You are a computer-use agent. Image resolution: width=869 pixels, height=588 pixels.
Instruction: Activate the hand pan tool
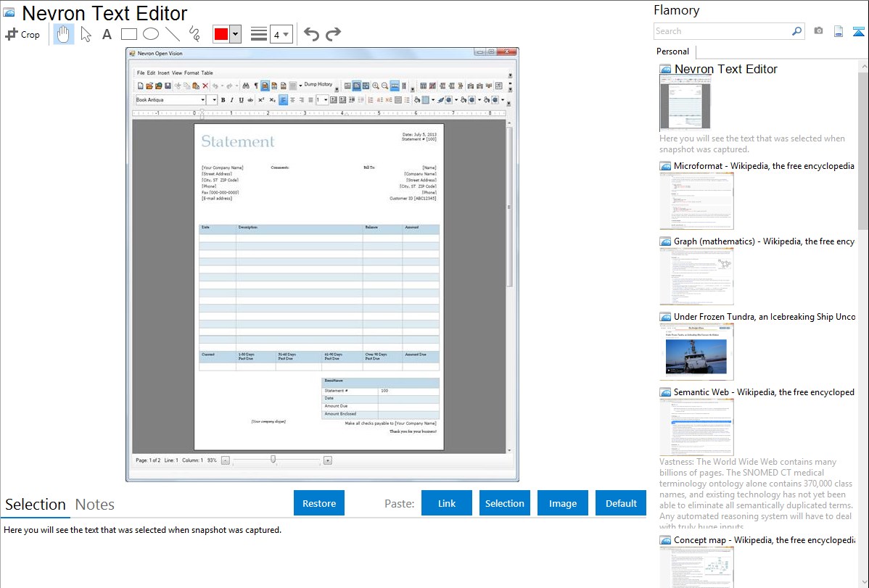coord(63,34)
